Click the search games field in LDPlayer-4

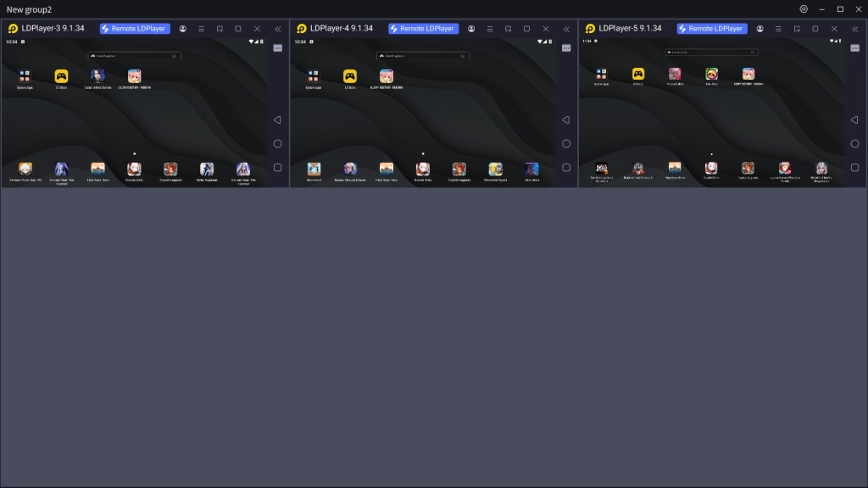click(x=423, y=55)
